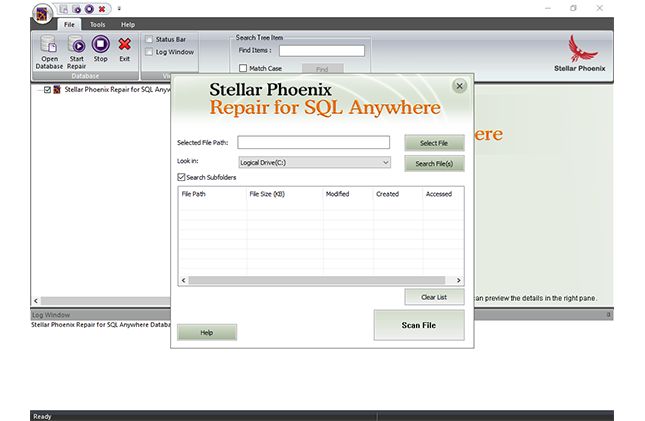Click the Find Items text field

tap(322, 51)
